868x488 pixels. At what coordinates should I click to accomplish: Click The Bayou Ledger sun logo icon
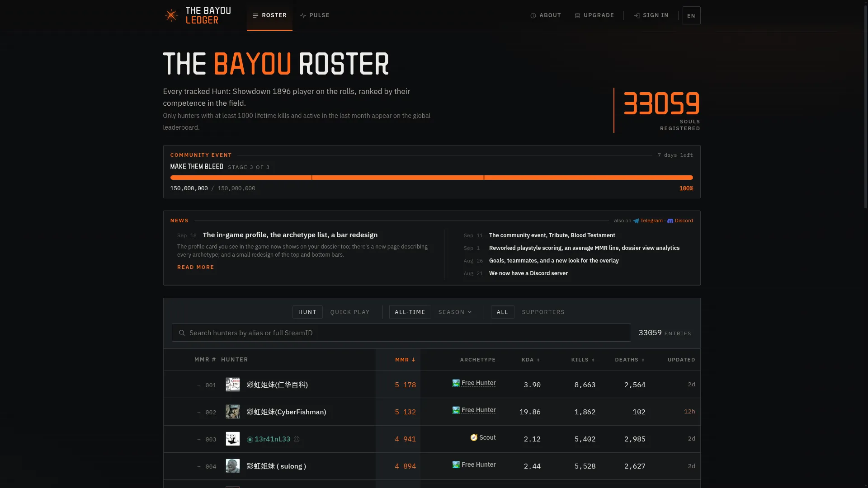(171, 15)
